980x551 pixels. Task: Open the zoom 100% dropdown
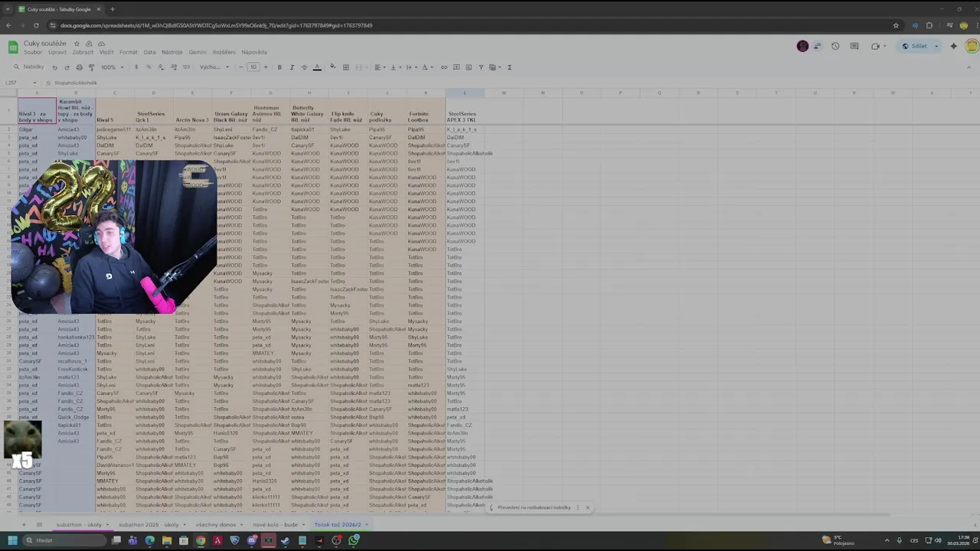[x=113, y=67]
